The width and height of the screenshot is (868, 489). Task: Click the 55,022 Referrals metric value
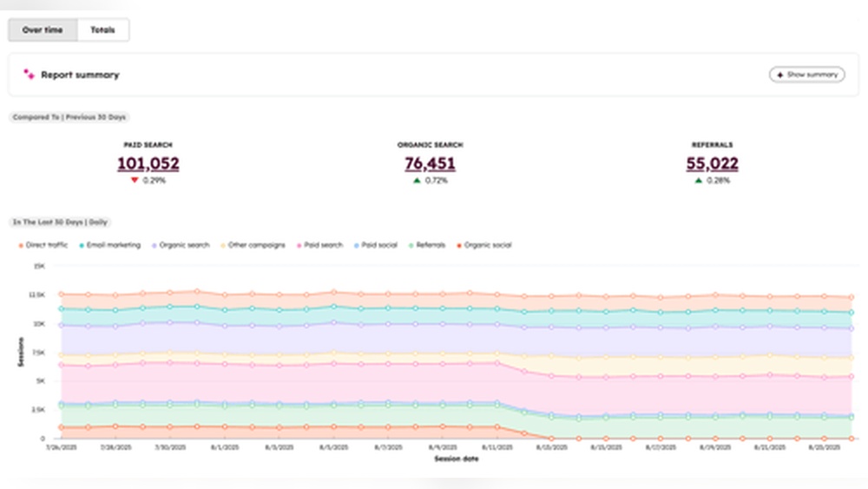click(712, 163)
